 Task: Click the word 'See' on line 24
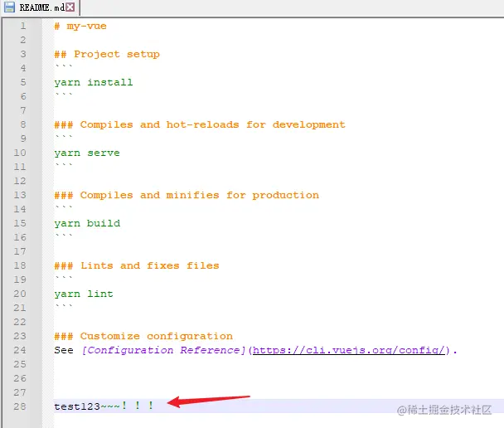click(64, 350)
